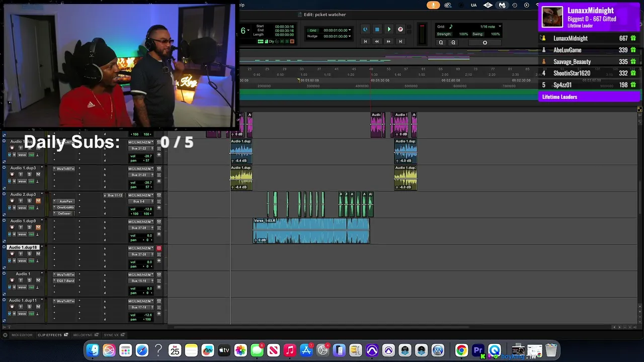Open Safari from the Dock
The width and height of the screenshot is (644, 362).
(142, 350)
